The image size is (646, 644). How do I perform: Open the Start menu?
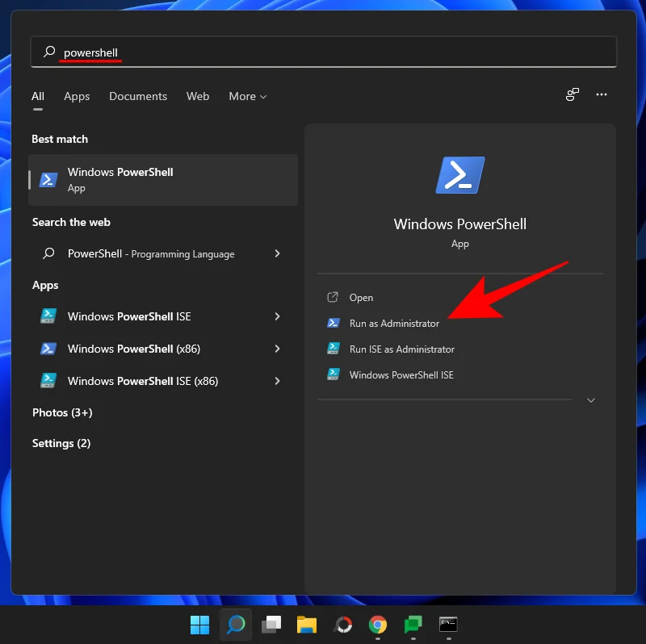click(199, 625)
